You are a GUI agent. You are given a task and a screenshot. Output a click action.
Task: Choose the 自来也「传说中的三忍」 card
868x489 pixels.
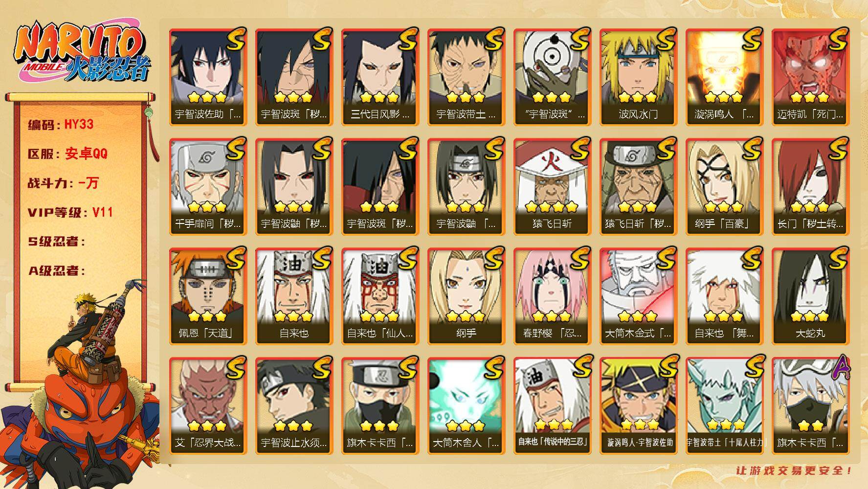[x=552, y=406]
